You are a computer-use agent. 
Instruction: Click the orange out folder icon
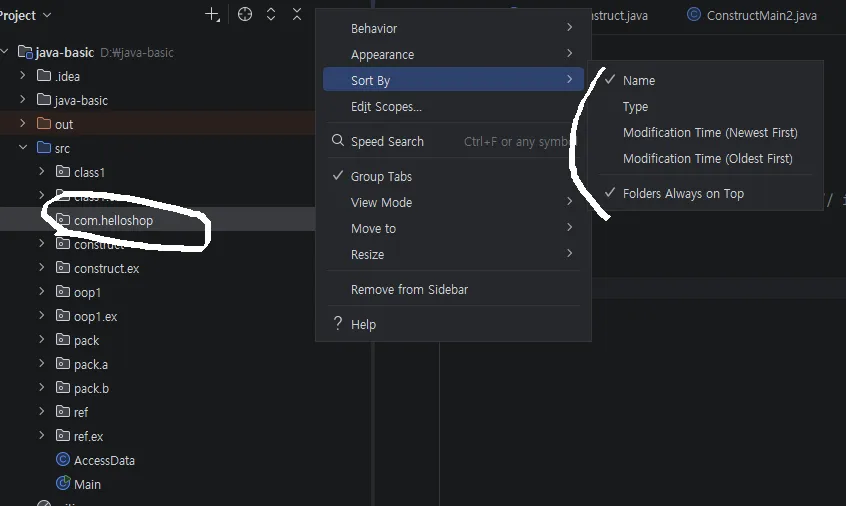(43, 124)
